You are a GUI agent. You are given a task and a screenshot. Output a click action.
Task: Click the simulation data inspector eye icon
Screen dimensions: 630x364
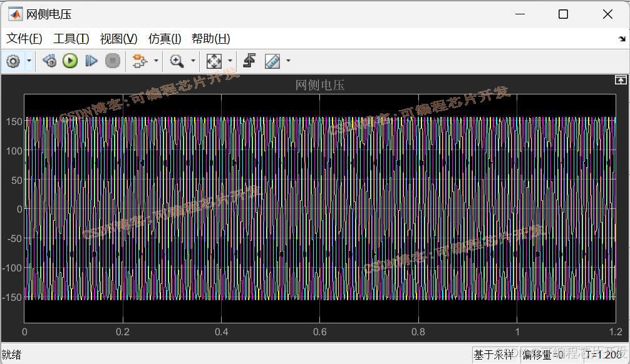tap(49, 61)
